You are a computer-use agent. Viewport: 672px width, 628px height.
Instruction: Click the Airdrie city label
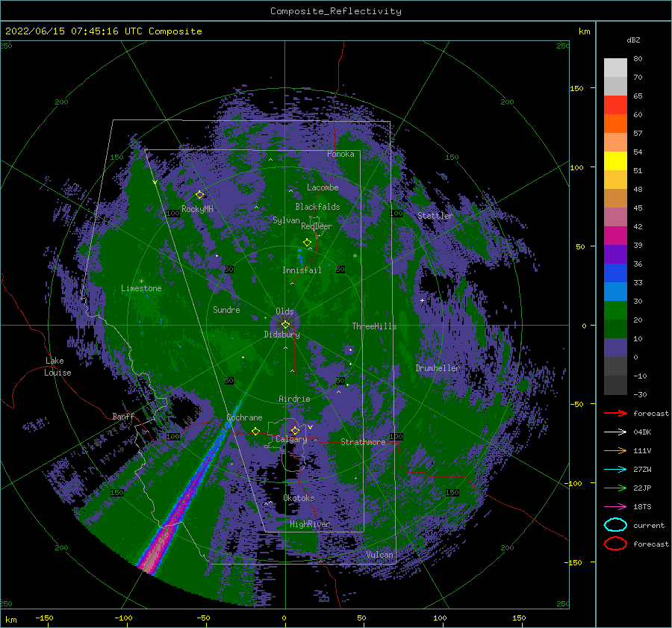click(294, 399)
